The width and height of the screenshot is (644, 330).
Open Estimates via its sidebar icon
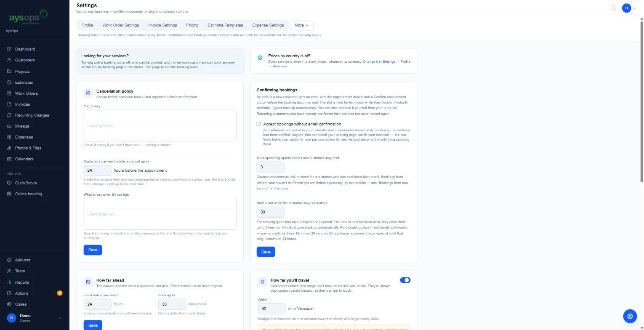[x=9, y=82]
